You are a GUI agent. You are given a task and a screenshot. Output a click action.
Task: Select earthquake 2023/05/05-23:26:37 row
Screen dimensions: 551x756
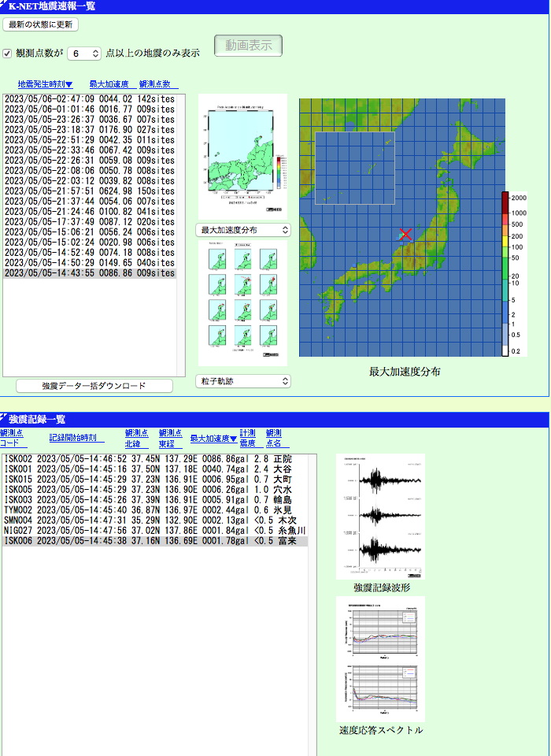pyautogui.click(x=90, y=120)
